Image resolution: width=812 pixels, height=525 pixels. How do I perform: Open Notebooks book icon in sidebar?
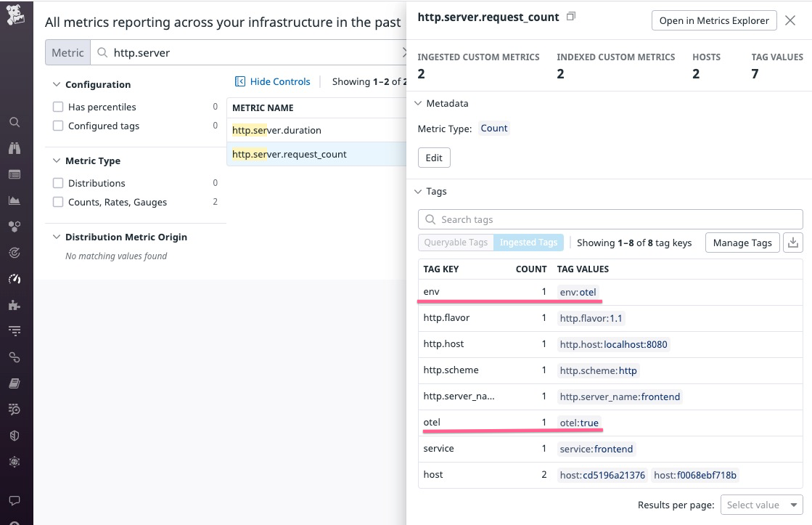coord(15,383)
